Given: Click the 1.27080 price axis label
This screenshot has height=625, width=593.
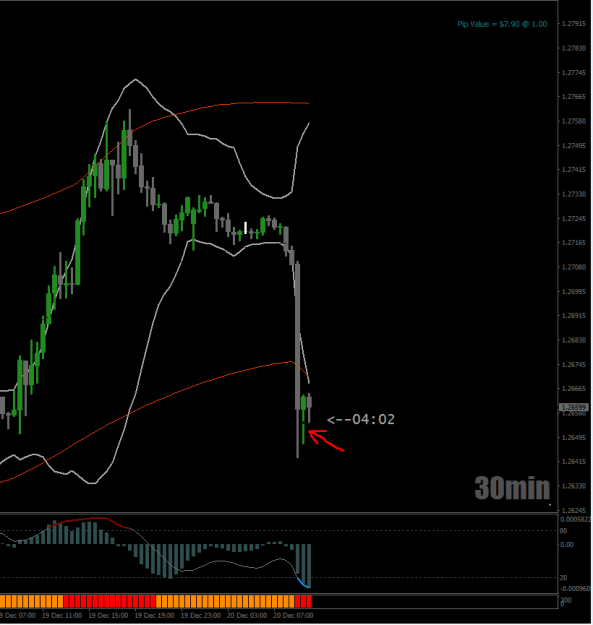Looking at the screenshot, I should coord(574,267).
